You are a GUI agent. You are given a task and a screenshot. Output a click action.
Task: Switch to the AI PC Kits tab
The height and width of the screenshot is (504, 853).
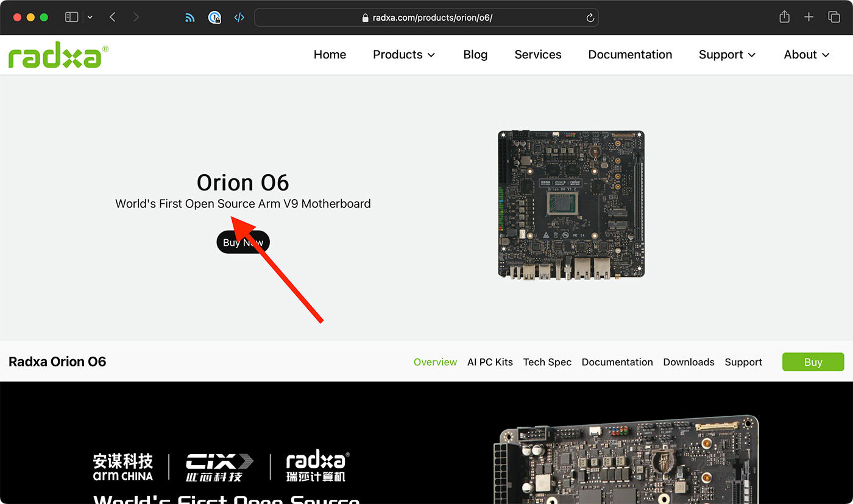click(490, 362)
